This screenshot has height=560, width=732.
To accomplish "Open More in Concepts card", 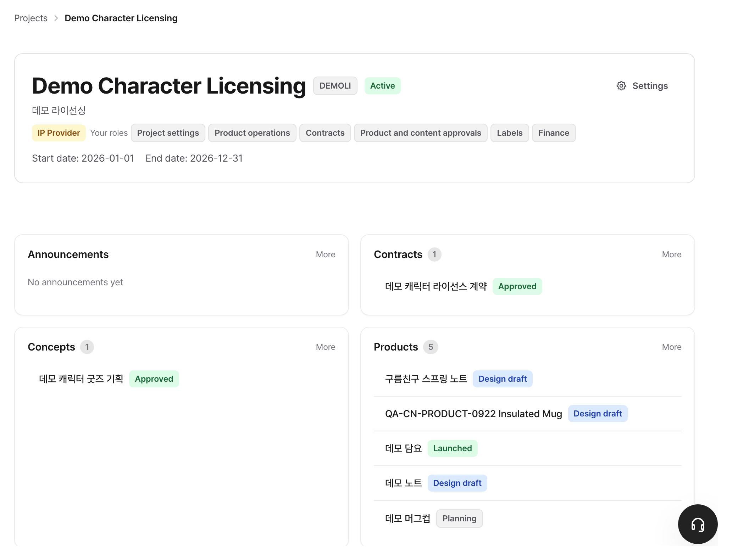I will pyautogui.click(x=326, y=347).
